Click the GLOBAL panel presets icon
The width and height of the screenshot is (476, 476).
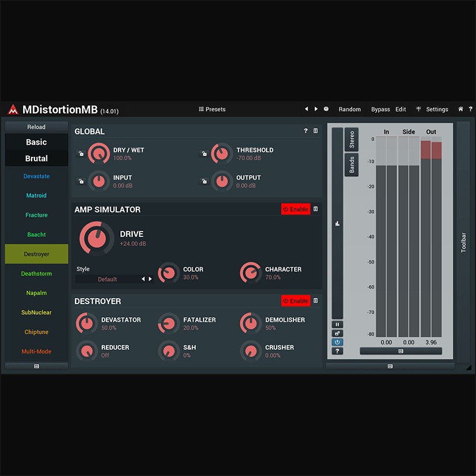tap(316, 131)
